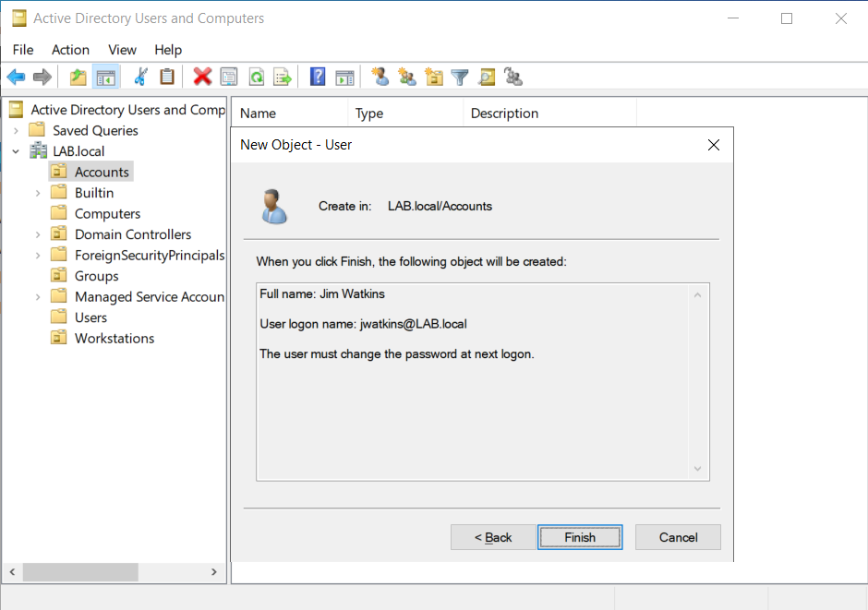Click the red X Delete icon
Image resolution: width=868 pixels, height=610 pixels.
tap(202, 77)
